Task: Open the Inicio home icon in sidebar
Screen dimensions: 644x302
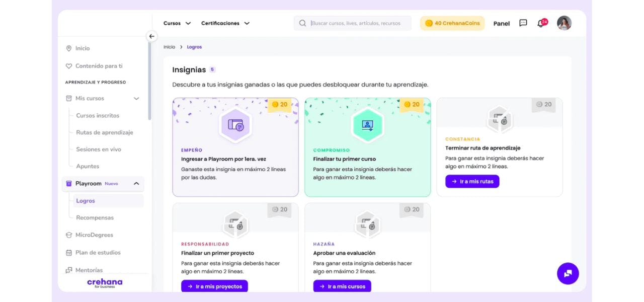Action: coord(69,48)
